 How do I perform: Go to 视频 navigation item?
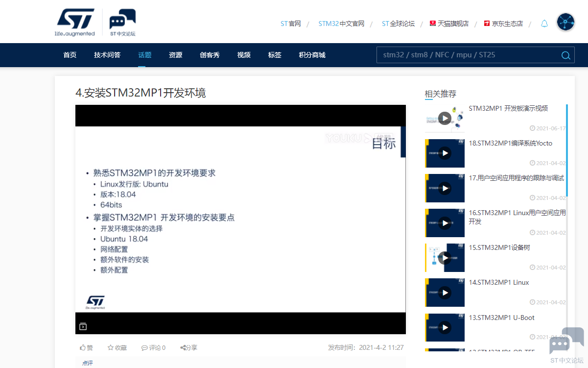244,55
